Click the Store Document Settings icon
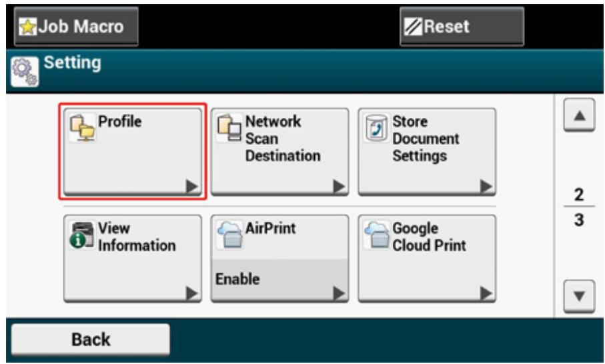 tap(376, 128)
